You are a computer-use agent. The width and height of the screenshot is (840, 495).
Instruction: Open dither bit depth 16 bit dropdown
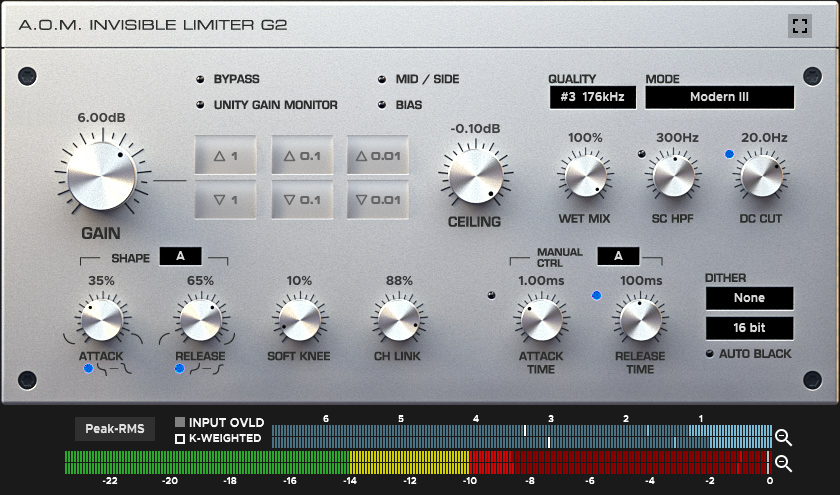pos(749,328)
